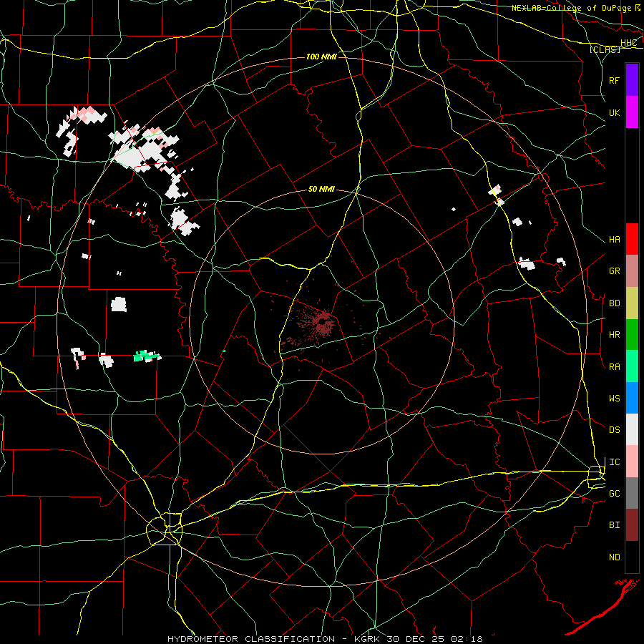Click the GR legend label
This screenshot has width=644, height=644.
click(615, 271)
